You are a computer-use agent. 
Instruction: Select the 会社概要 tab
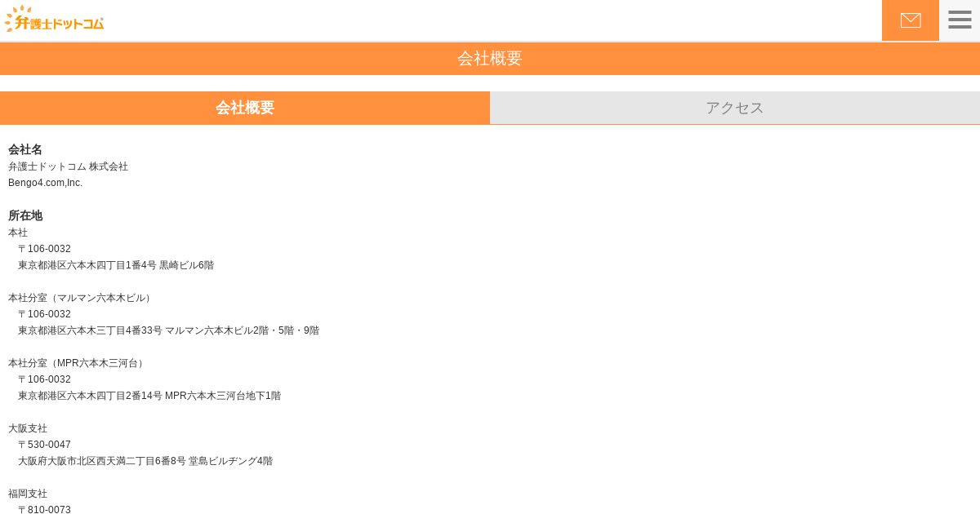(245, 108)
